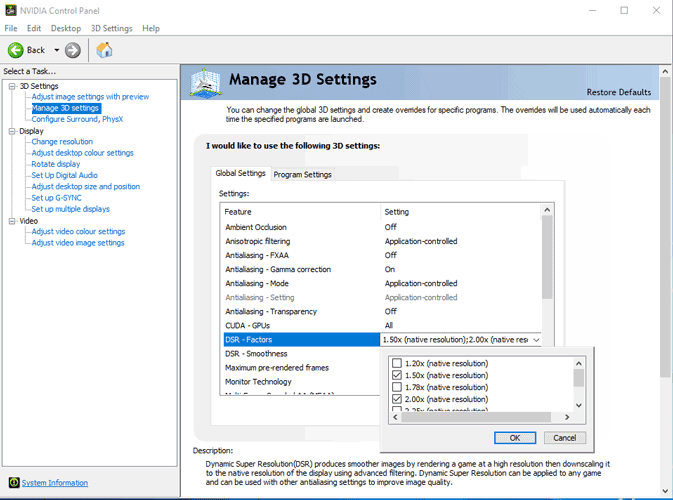Open the Back button history dropdown arrow
673x500 pixels.
click(x=57, y=50)
